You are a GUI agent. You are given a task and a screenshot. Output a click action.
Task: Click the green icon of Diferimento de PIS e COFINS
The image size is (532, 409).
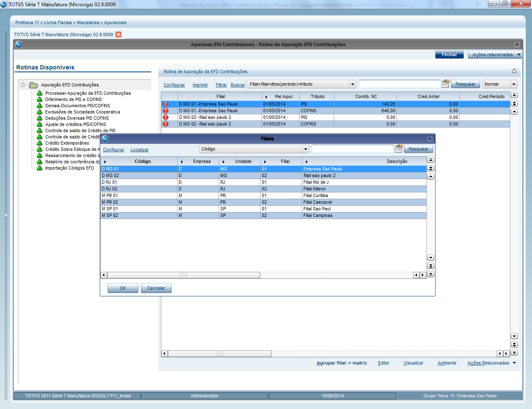click(x=39, y=99)
